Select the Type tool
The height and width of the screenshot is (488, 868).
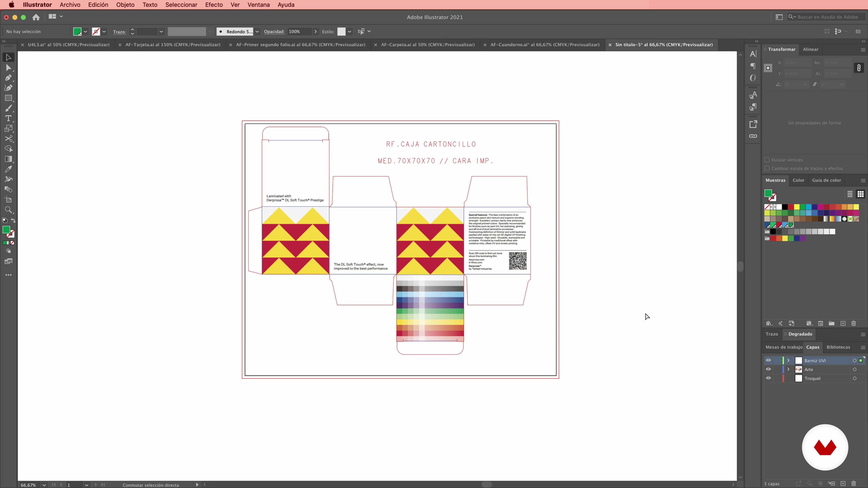point(8,118)
